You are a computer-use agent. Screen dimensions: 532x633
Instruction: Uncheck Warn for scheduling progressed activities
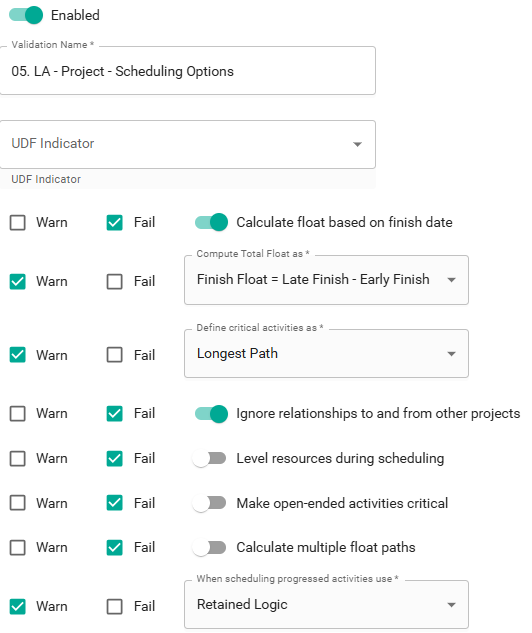18,606
